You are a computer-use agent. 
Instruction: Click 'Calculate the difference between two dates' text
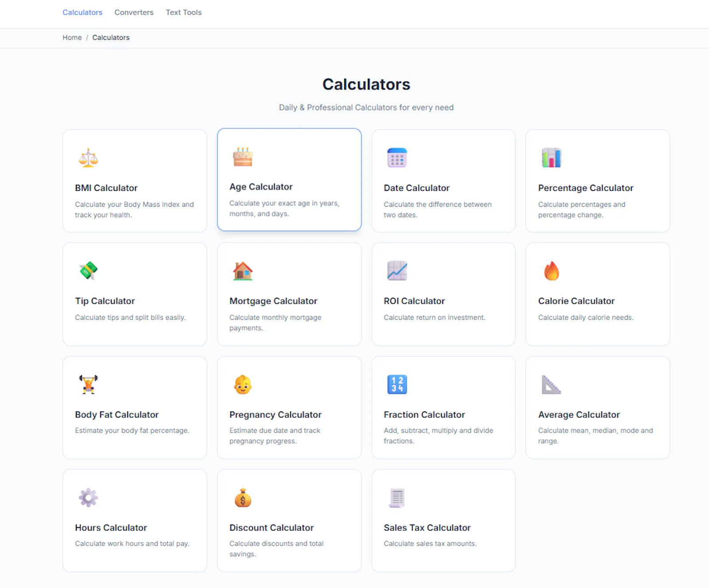point(438,209)
